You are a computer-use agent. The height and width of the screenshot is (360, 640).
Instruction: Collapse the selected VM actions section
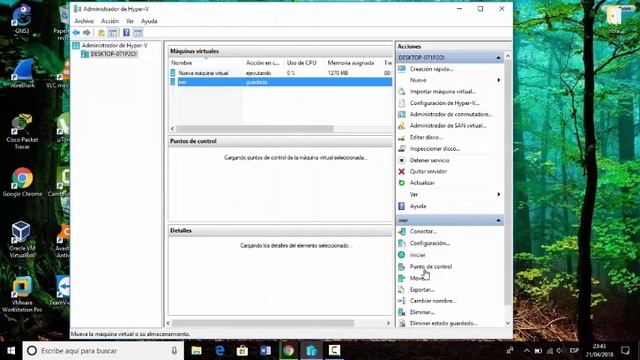coord(498,220)
